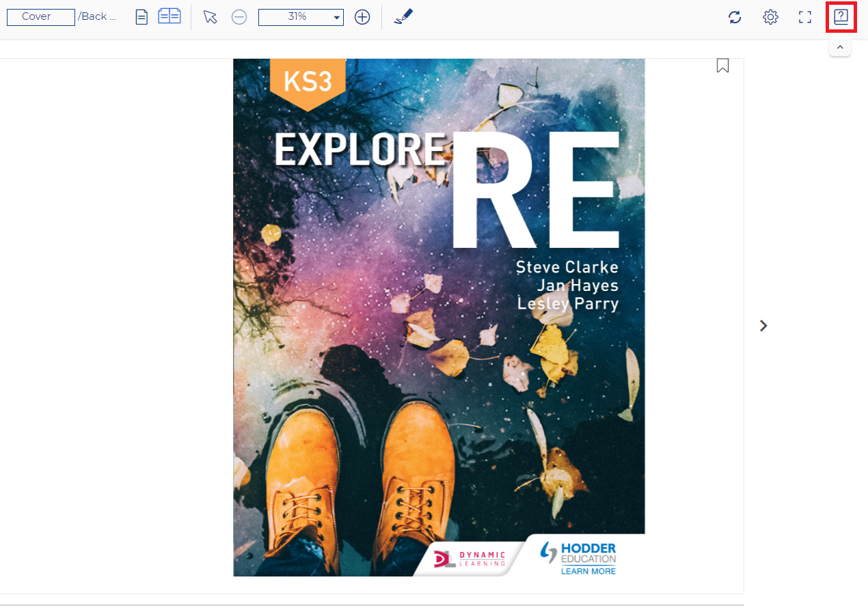Collapse the toolbar with the chevron
868x612 pixels.
click(839, 46)
